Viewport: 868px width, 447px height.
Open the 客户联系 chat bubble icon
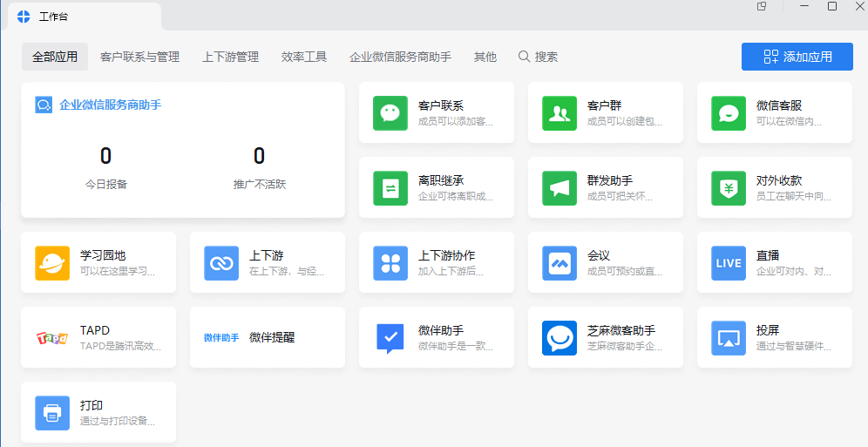(390, 113)
